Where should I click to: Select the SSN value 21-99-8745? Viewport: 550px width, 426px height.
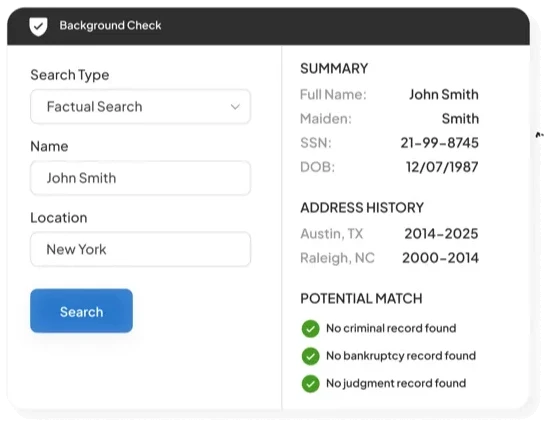tap(440, 143)
